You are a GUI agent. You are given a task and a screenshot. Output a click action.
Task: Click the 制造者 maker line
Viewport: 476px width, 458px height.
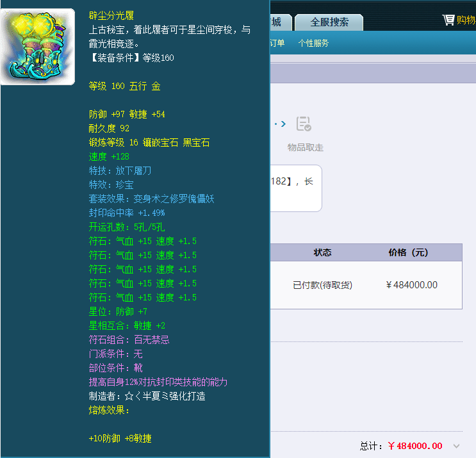click(x=147, y=396)
